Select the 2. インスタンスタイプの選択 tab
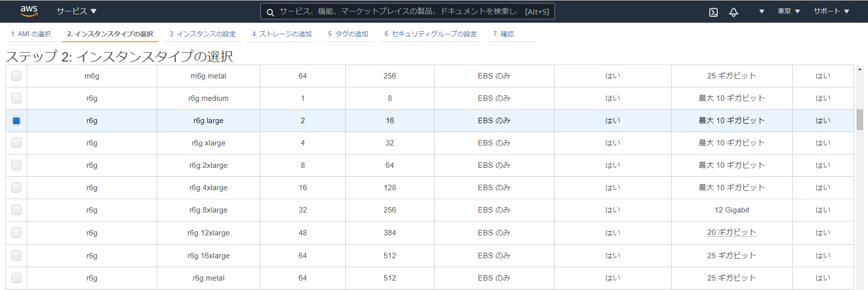The height and width of the screenshot is (290, 868). click(110, 34)
